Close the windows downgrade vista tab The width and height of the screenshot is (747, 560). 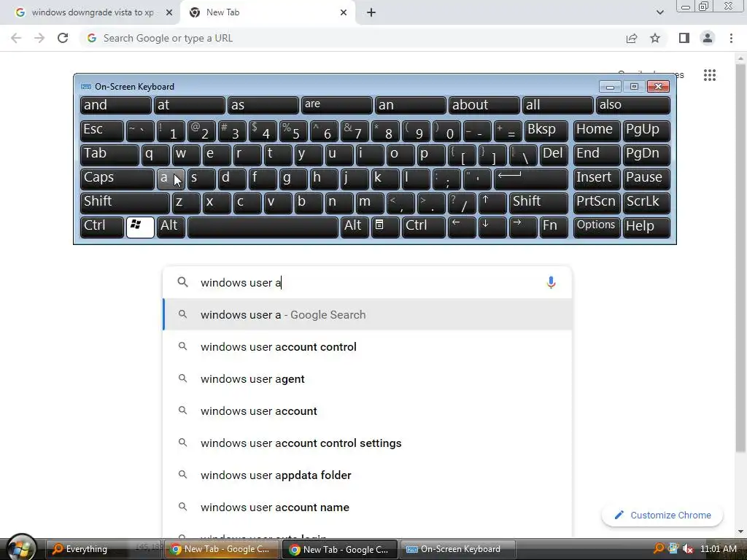click(169, 12)
